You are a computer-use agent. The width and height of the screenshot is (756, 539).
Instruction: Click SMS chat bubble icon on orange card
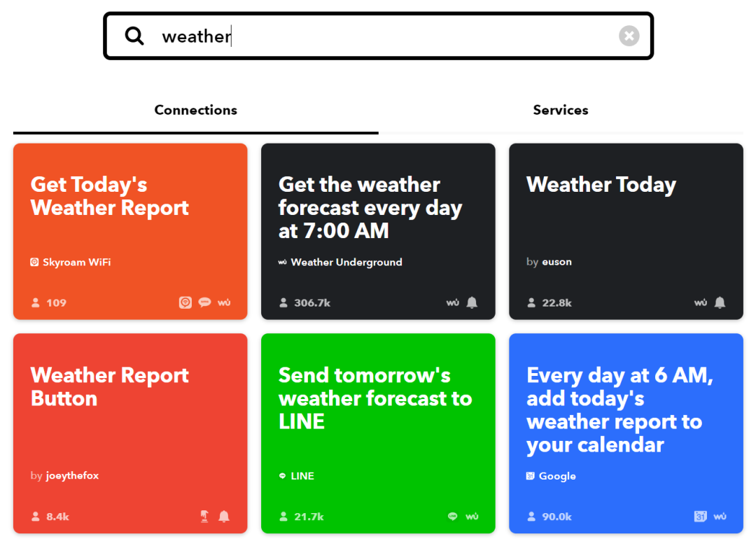tap(204, 303)
